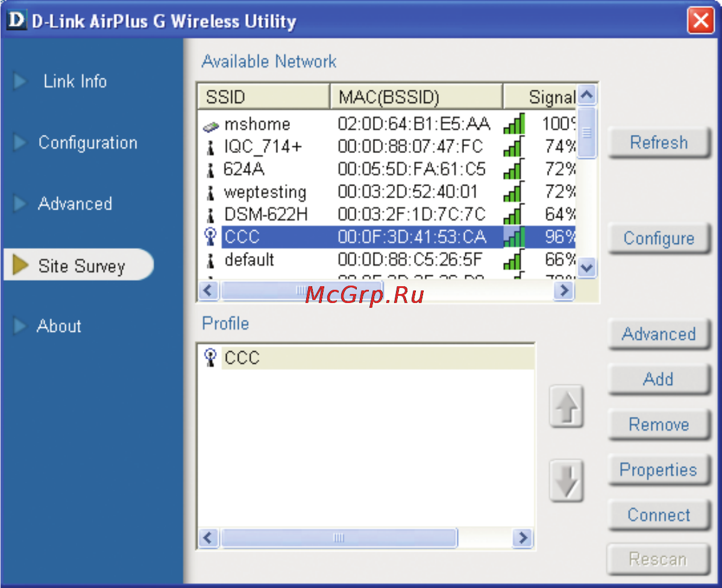Click the 66% signal value
This screenshot has width=722, height=588.
[x=560, y=259]
